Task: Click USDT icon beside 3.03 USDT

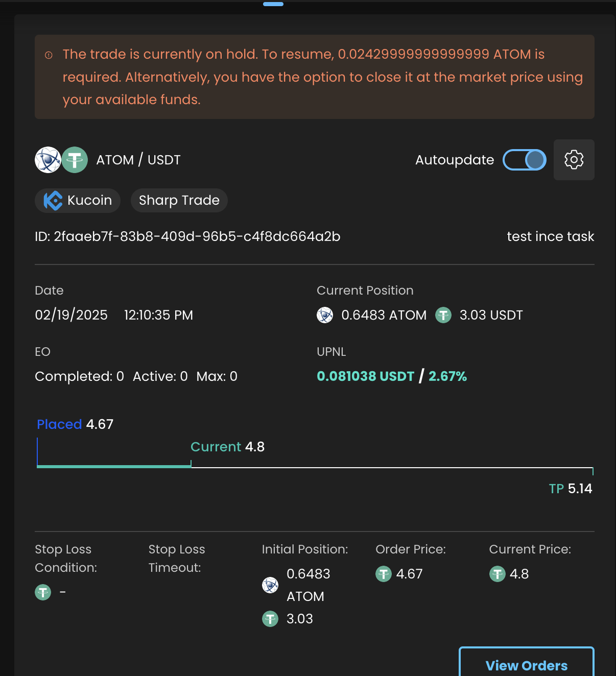Action: (x=443, y=315)
